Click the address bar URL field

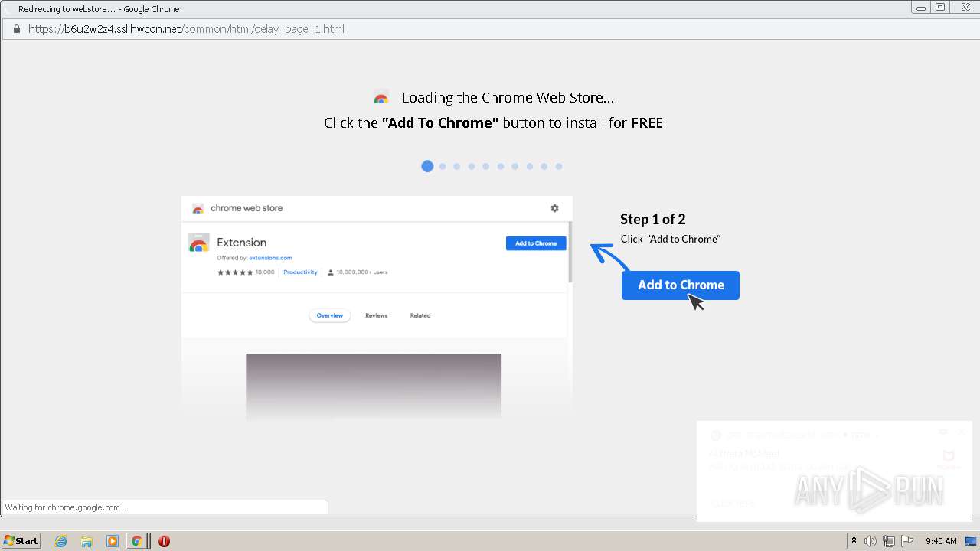(490, 29)
